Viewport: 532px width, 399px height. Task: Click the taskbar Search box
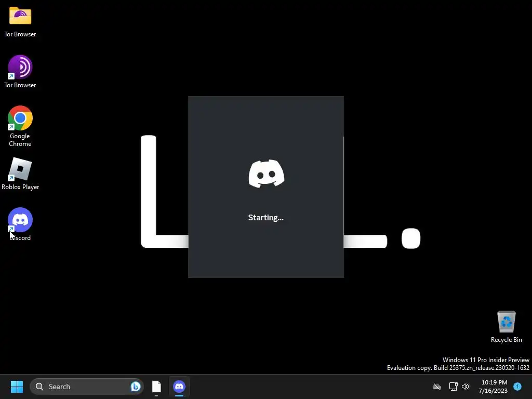coord(87,387)
